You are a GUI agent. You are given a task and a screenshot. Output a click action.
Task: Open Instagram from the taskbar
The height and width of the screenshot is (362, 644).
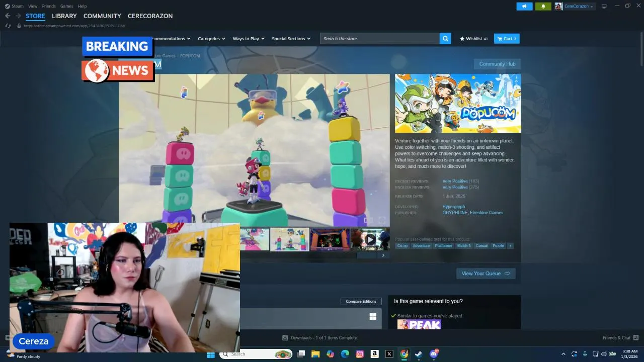pyautogui.click(x=360, y=354)
